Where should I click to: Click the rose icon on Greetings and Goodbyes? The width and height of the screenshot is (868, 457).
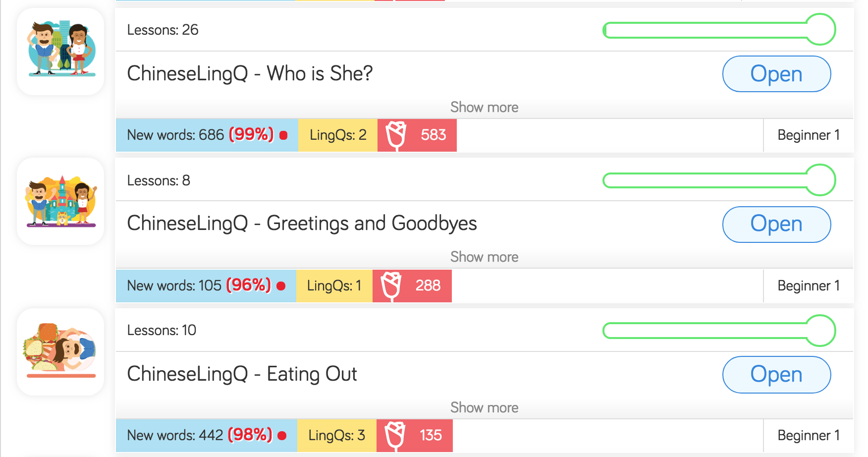coord(391,286)
